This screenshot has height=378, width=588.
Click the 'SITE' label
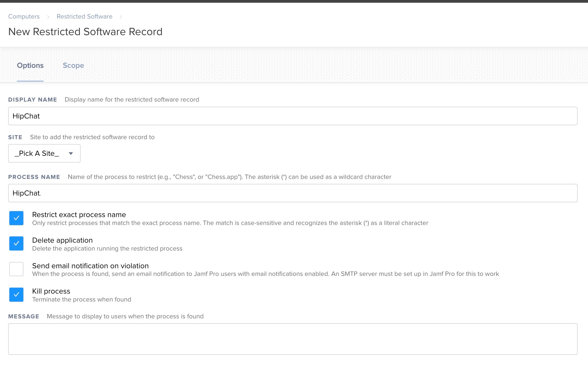pyautogui.click(x=15, y=137)
